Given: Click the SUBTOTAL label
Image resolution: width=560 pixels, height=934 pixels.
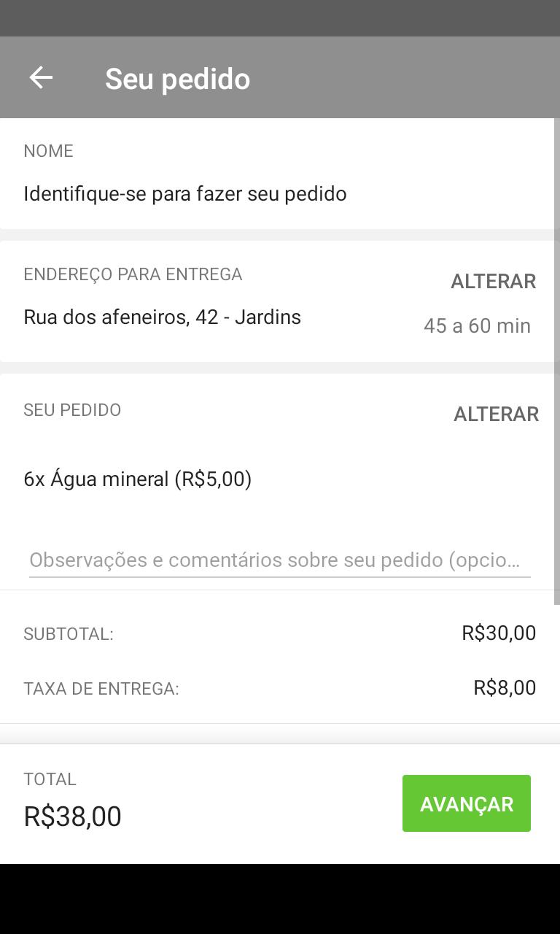Looking at the screenshot, I should click(x=69, y=634).
